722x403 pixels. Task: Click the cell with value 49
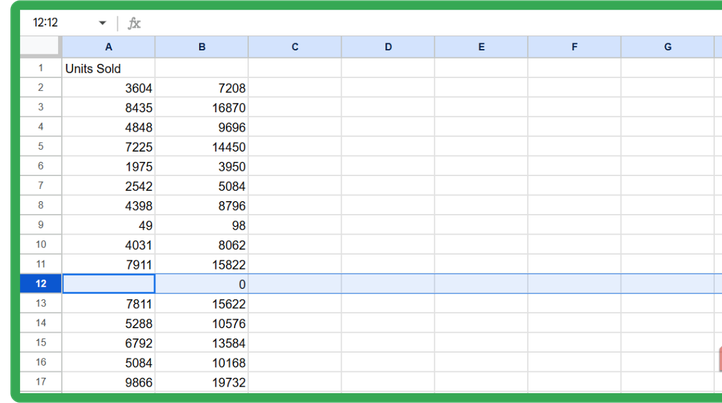[108, 225]
